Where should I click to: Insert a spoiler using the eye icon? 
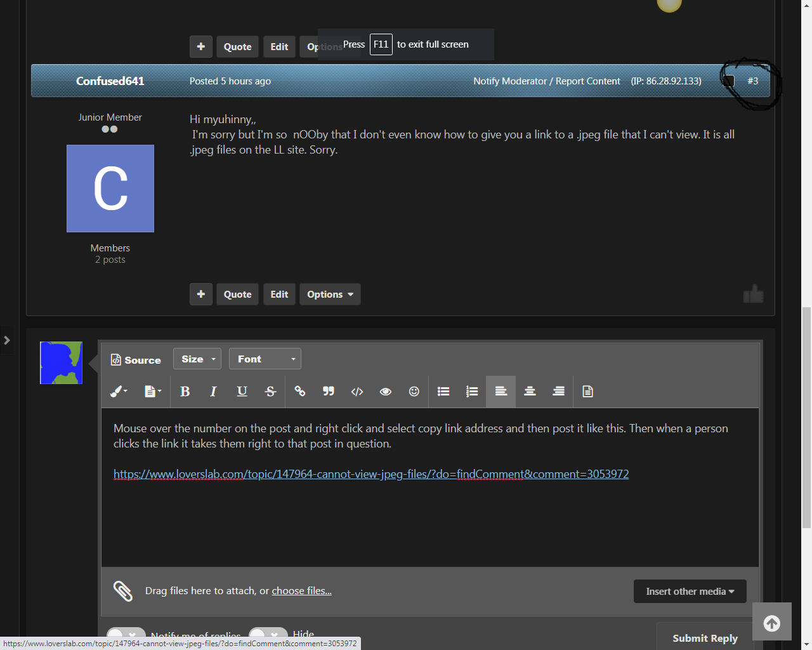pyautogui.click(x=385, y=392)
